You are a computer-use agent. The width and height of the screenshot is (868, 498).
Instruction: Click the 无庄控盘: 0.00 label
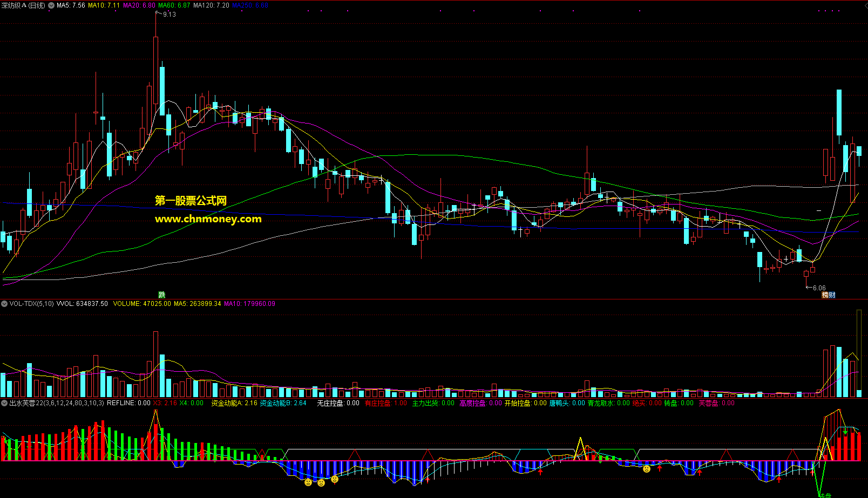tap(338, 403)
